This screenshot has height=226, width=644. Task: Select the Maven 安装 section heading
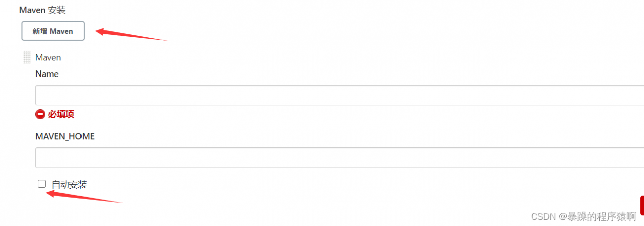[x=42, y=10]
